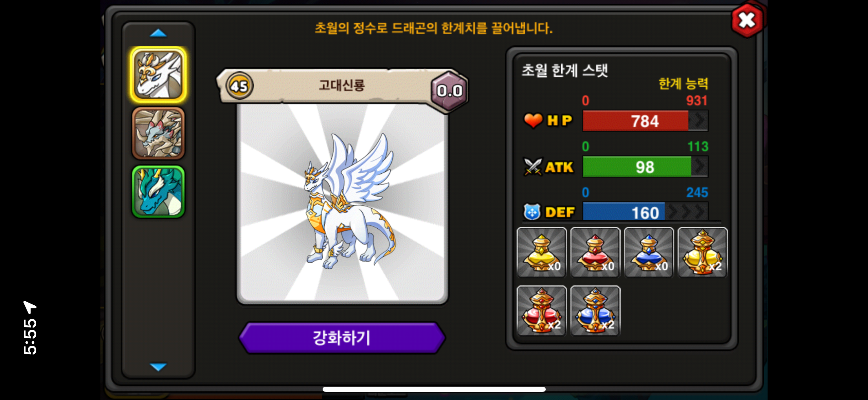Image resolution: width=868 pixels, height=400 pixels.
Task: Tap the level 45 badge
Action: click(239, 86)
